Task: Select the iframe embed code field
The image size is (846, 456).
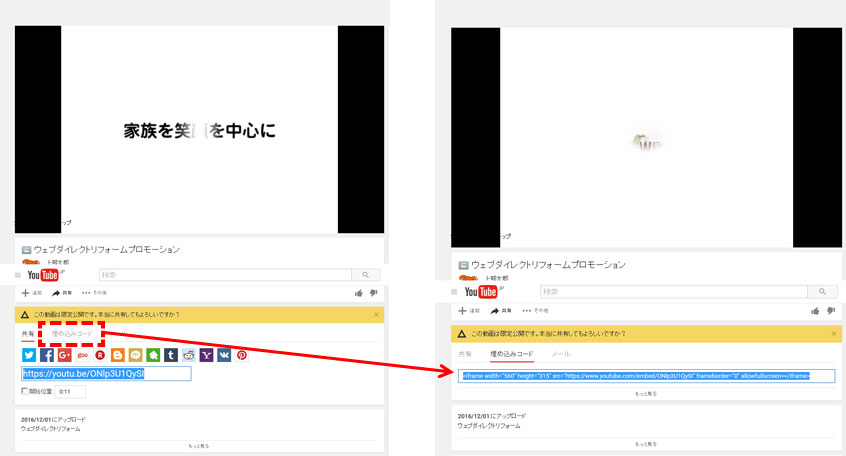Action: click(x=646, y=376)
